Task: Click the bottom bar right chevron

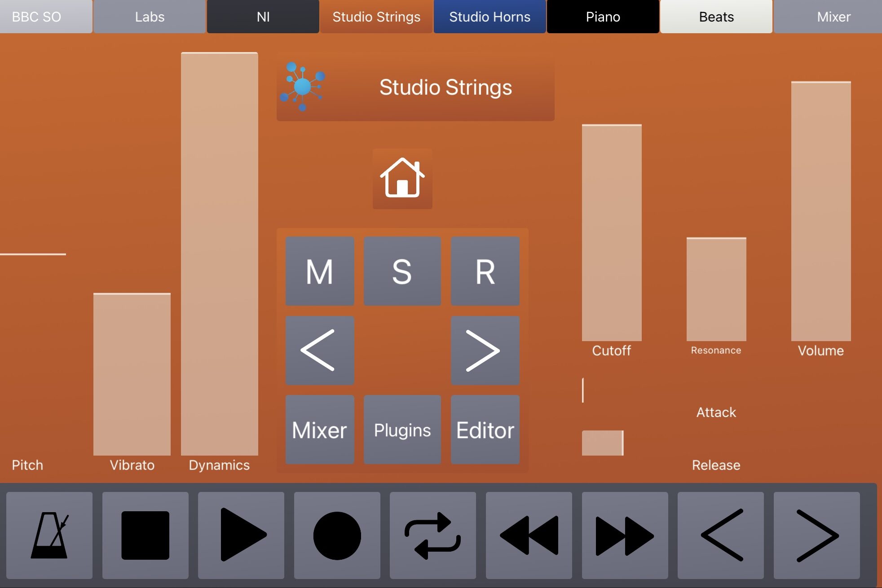Action: 816,535
